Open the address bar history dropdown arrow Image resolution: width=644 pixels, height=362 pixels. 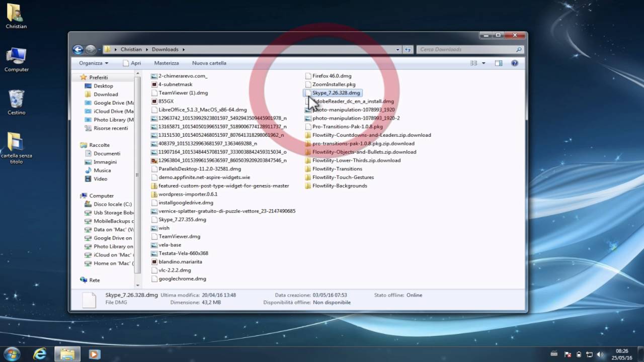[398, 50]
